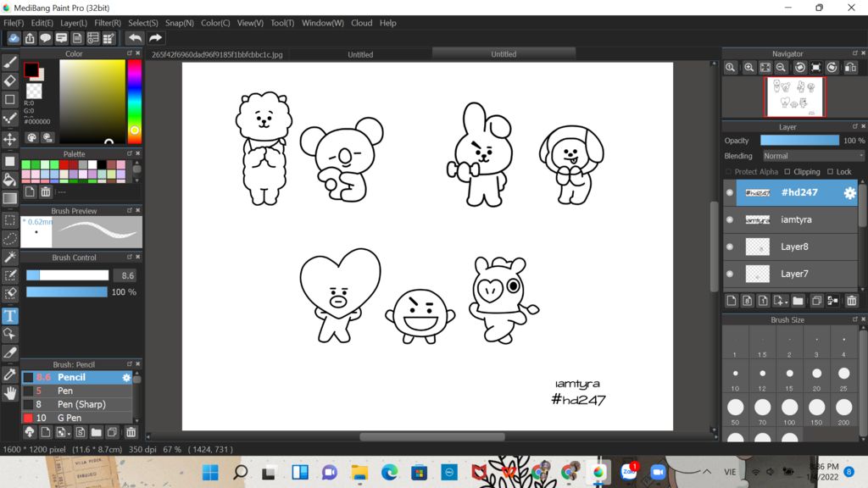The width and height of the screenshot is (868, 488).
Task: Select the Lasso selection tool
Action: pos(10,238)
